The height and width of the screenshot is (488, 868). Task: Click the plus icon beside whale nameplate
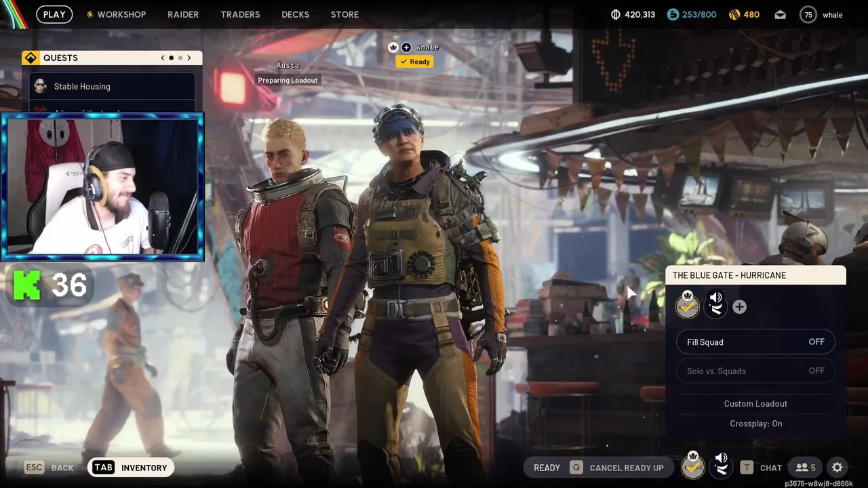406,47
